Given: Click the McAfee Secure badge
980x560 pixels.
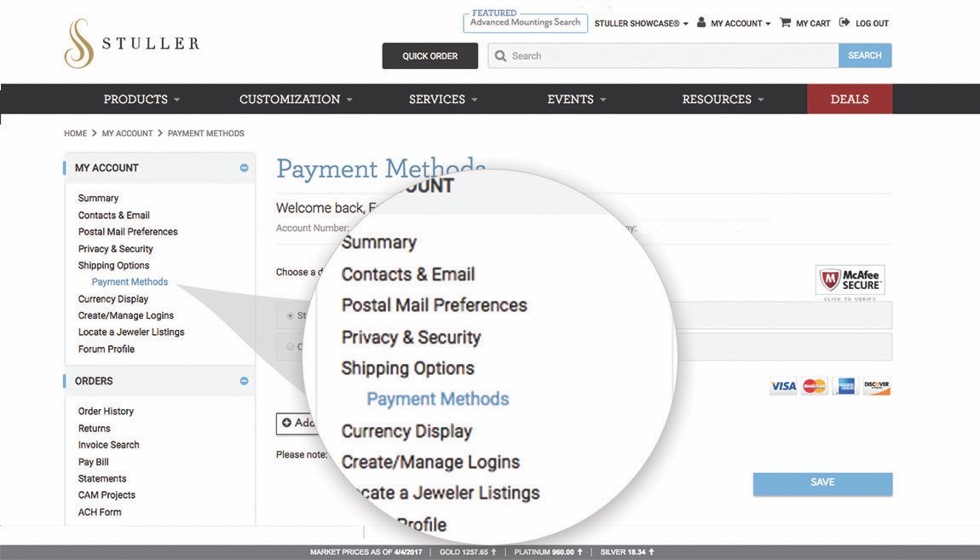Looking at the screenshot, I should click(850, 280).
